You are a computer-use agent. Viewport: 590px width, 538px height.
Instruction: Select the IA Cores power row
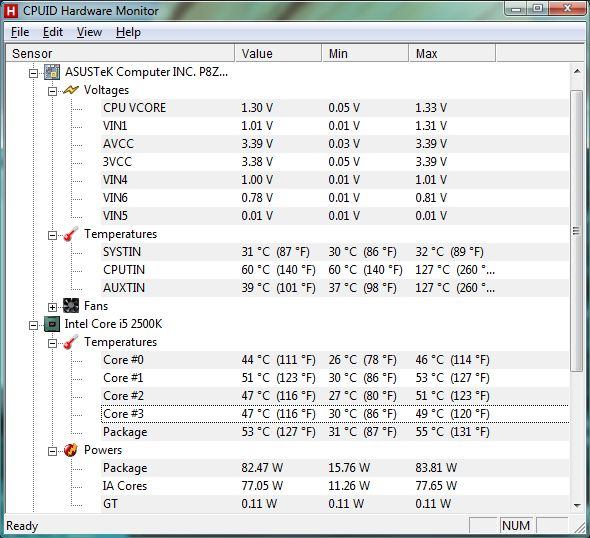335,486
